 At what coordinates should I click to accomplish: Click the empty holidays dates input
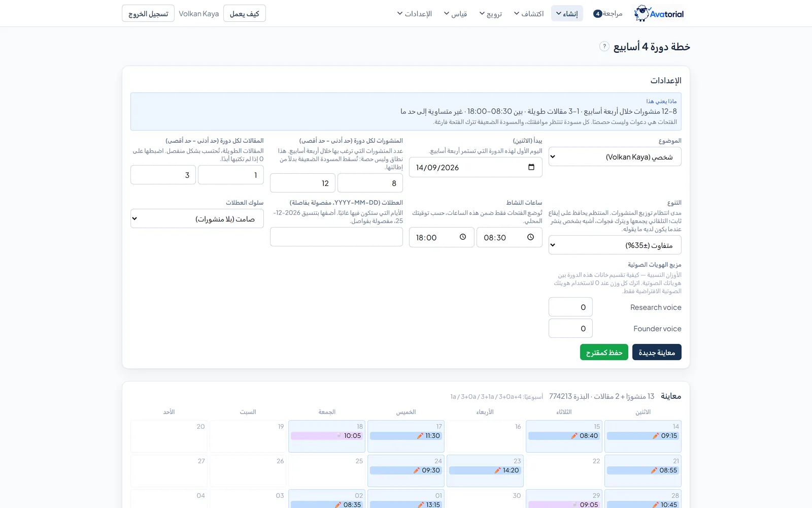(336, 237)
